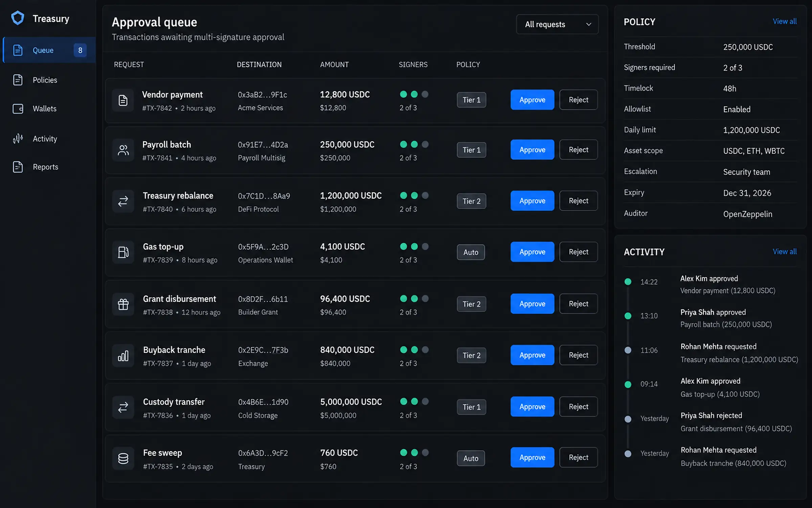Click the 5,000,000 USDC amount
Viewport: 812px width, 508px height.
(x=351, y=402)
